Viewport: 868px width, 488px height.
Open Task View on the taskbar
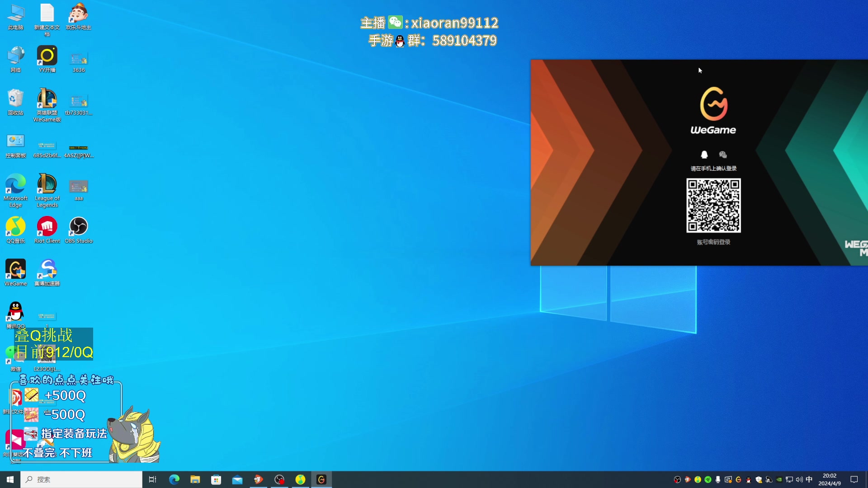(152, 479)
